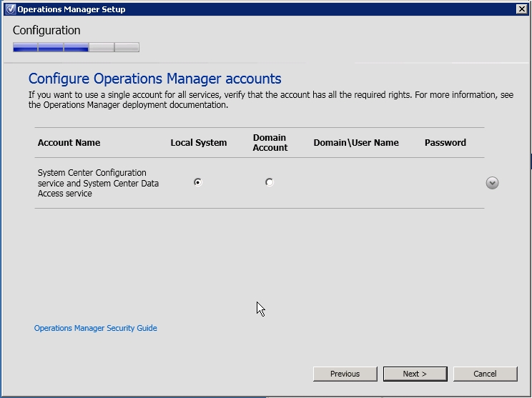532x398 pixels.
Task: Choose the Domain Account radio button
Action: pos(269,182)
